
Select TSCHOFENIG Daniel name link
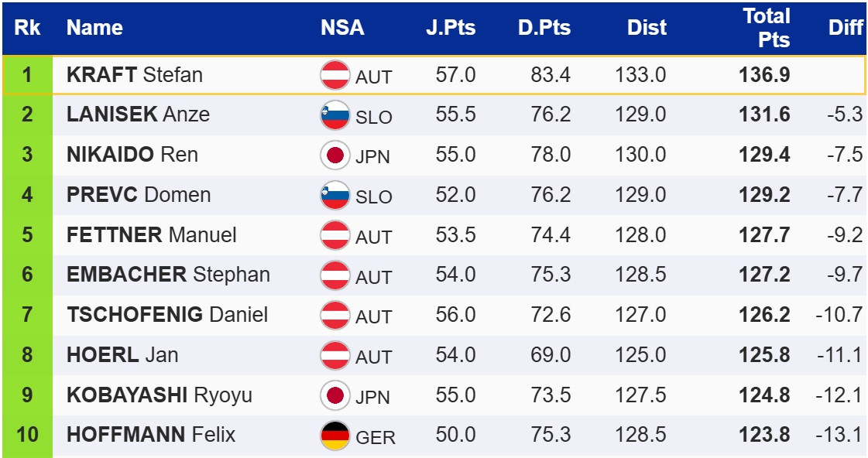(167, 315)
